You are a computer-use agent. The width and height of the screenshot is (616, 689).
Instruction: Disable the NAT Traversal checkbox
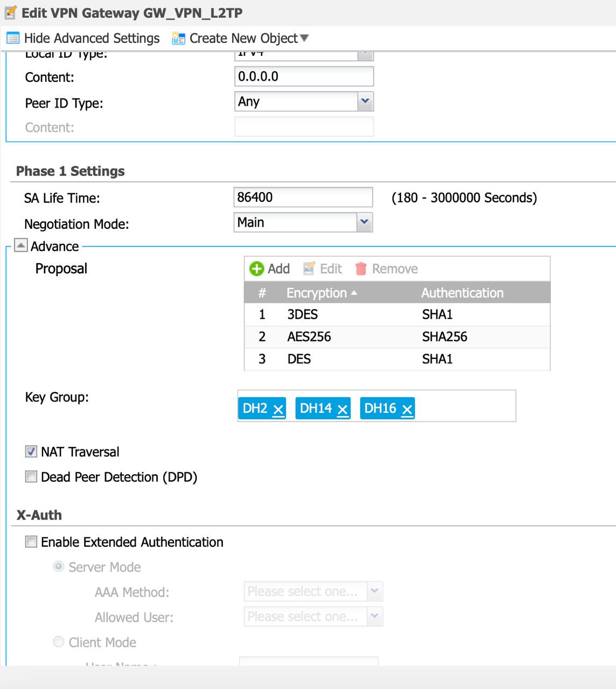coord(31,452)
